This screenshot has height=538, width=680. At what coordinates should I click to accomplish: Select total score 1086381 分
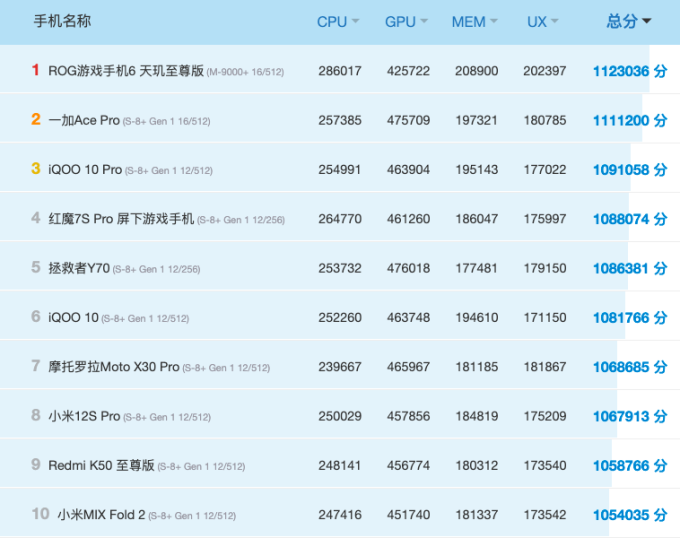tap(630, 269)
